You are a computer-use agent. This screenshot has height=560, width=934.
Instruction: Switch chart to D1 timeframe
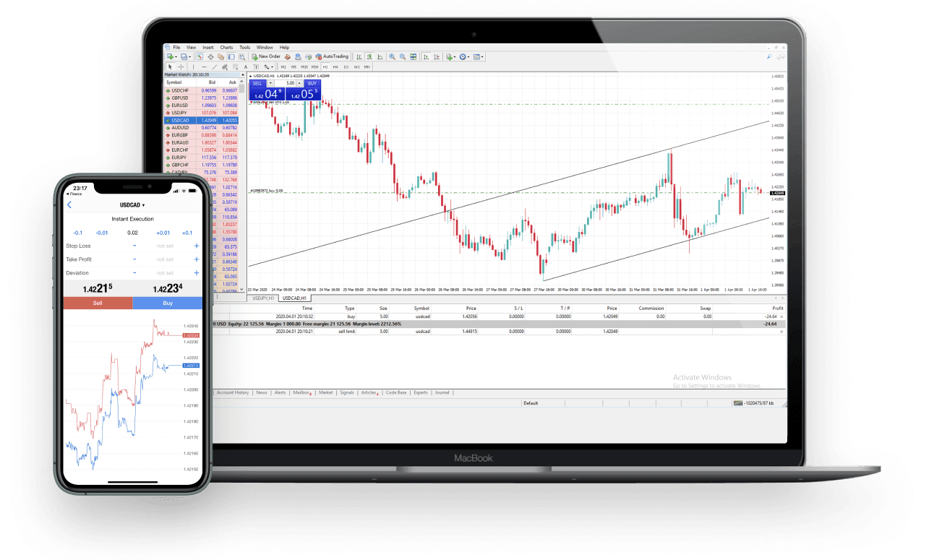(x=346, y=67)
